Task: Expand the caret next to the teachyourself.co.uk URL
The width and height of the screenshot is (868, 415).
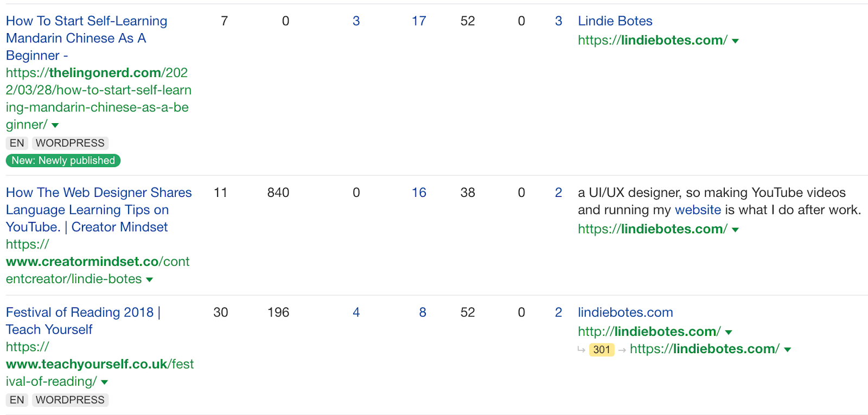Action: point(105,382)
